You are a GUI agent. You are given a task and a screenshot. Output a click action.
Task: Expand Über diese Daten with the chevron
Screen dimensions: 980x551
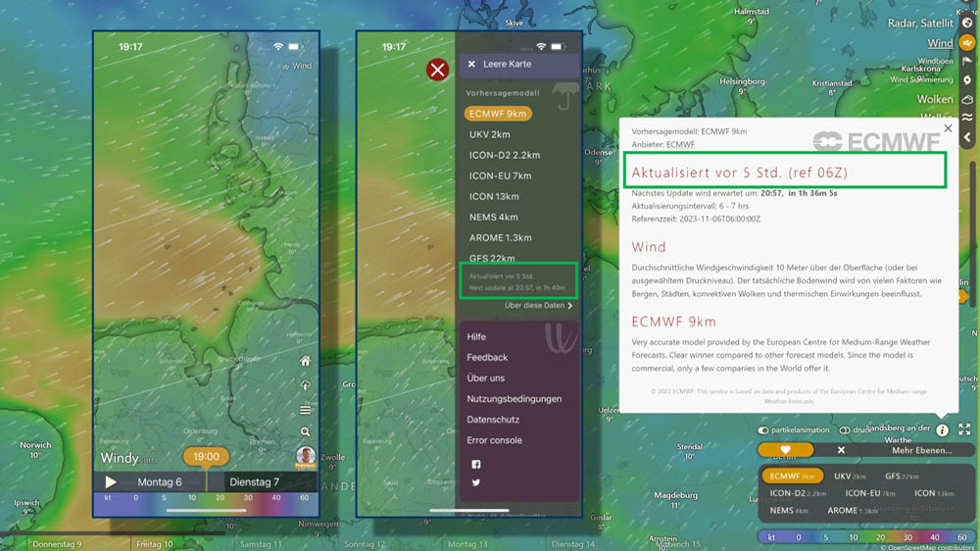570,306
